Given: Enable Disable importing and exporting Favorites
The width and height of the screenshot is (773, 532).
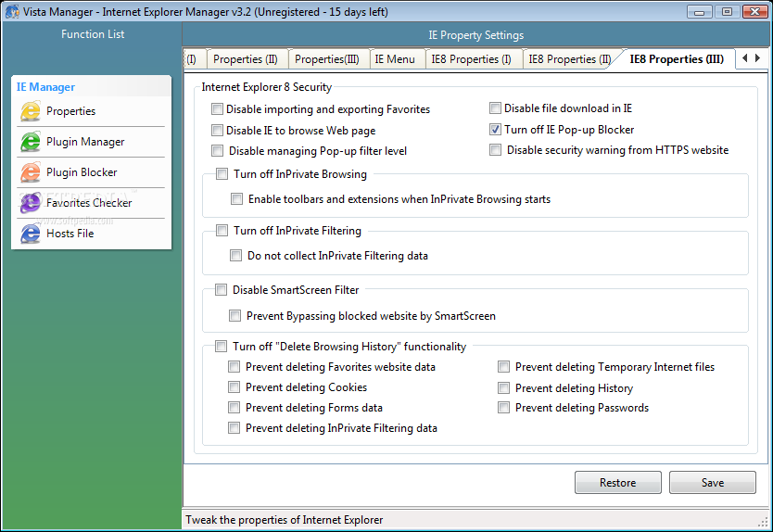Looking at the screenshot, I should click(x=217, y=109).
